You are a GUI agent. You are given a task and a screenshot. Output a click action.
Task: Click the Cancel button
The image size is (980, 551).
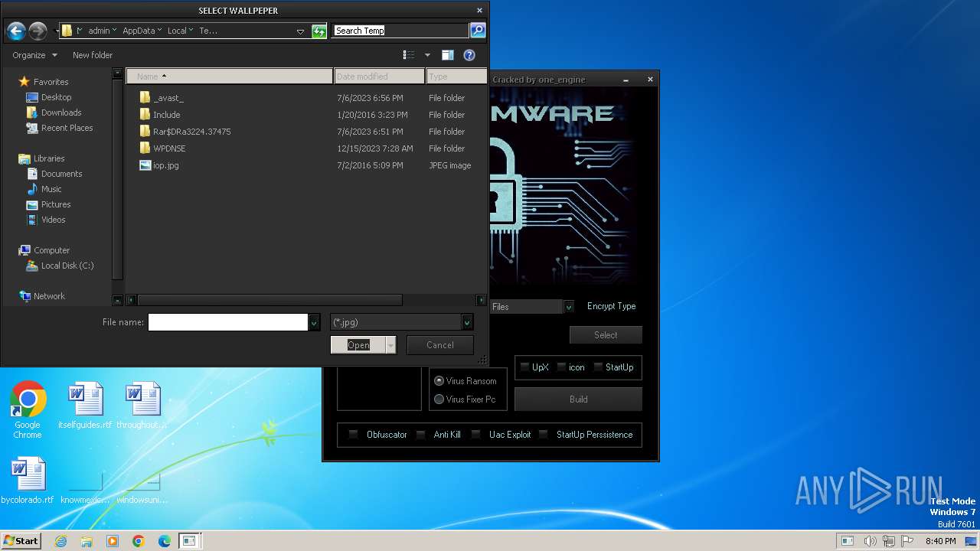point(440,345)
